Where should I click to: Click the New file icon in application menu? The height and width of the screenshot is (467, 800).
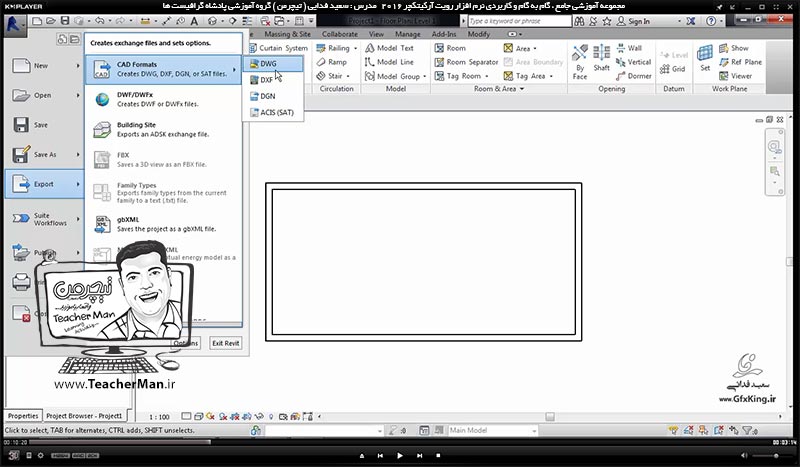(x=21, y=66)
